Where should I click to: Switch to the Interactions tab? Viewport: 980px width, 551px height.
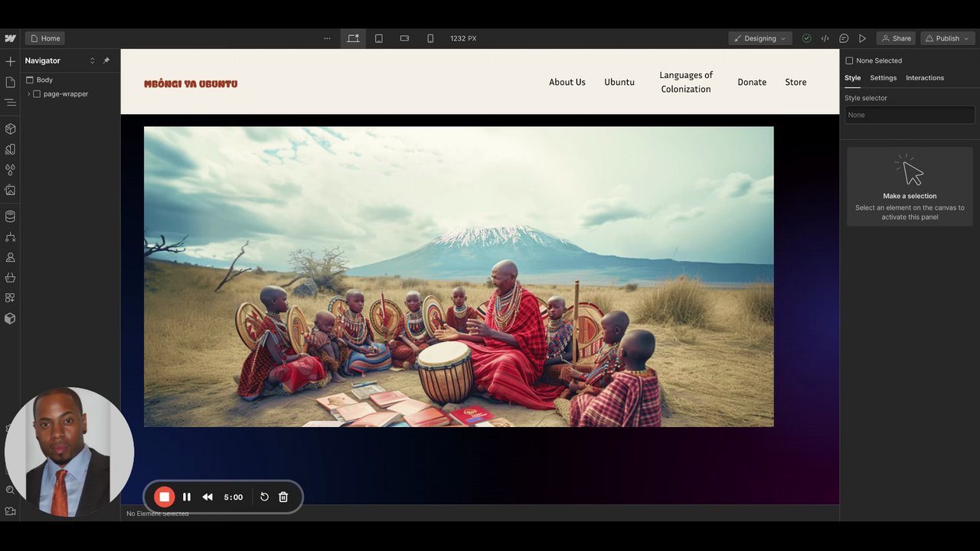(924, 78)
